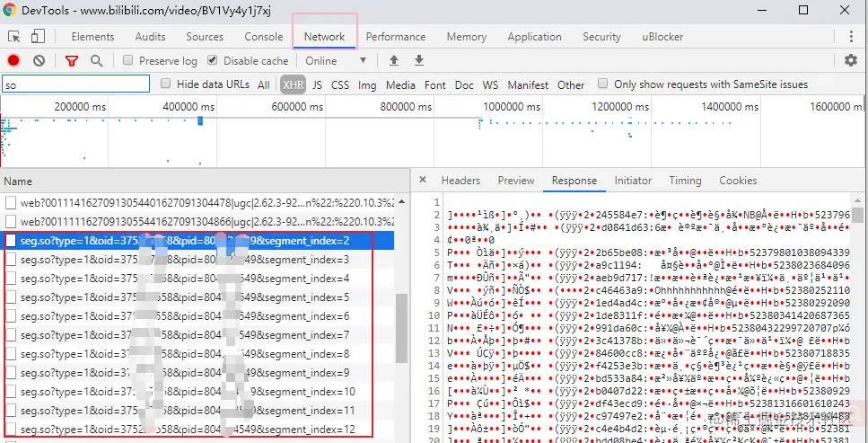Screen dimensions: 868x443
Task: Select seg.so request with segment_index=9
Action: (x=199, y=373)
